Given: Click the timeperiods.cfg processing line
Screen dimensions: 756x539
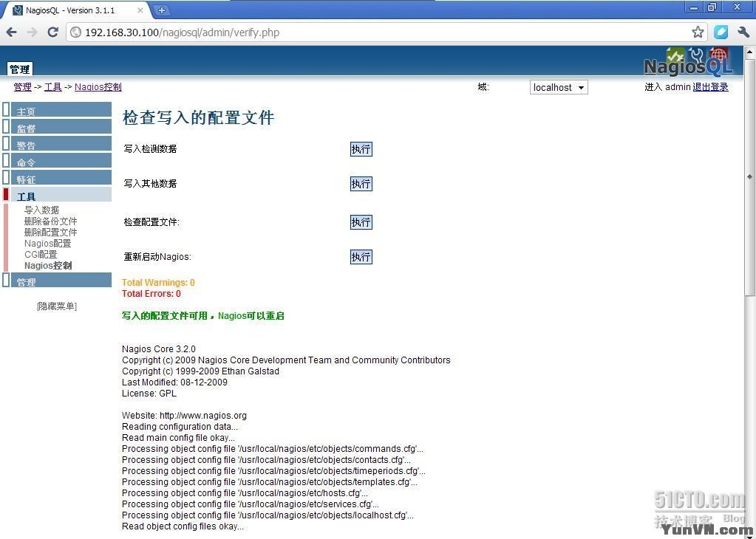Looking at the screenshot, I should 273,471.
